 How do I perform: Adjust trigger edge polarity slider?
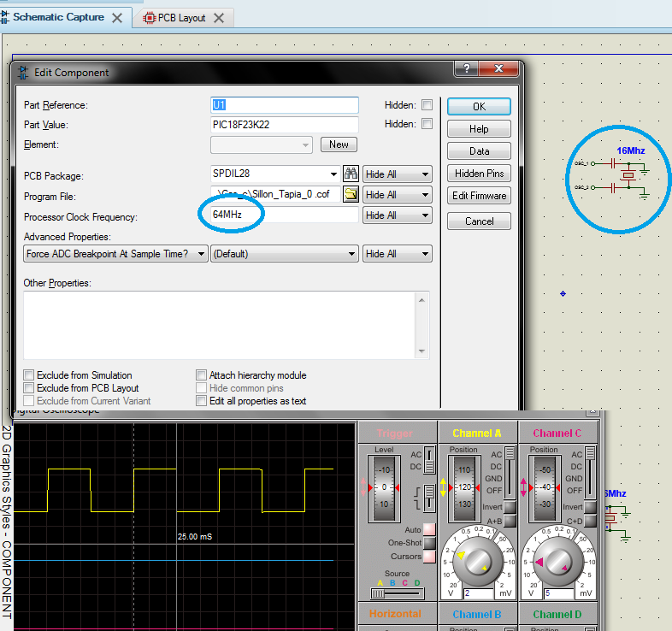click(429, 498)
